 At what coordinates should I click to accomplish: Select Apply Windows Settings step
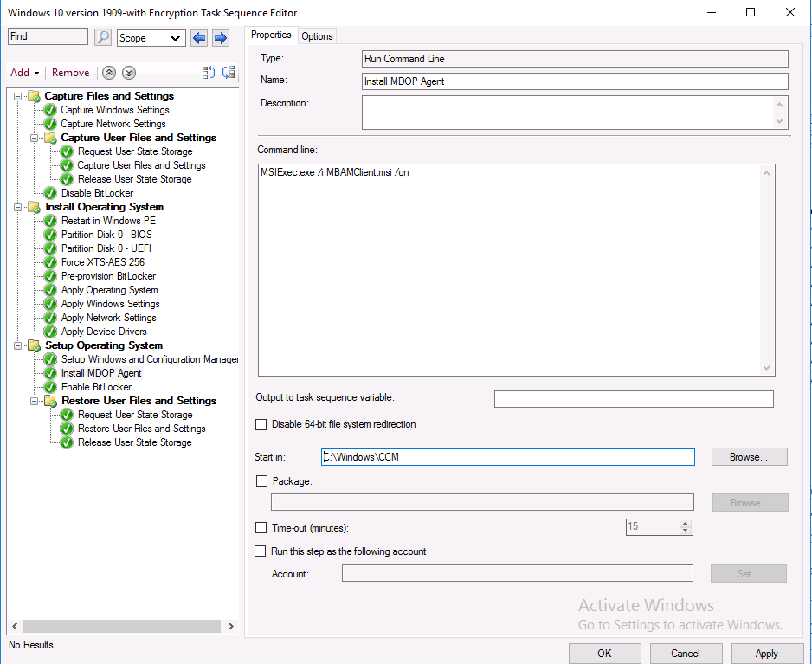(110, 304)
